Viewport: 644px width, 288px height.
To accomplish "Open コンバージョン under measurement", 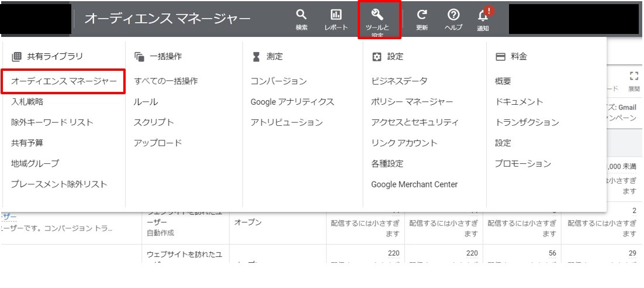I will [x=279, y=81].
